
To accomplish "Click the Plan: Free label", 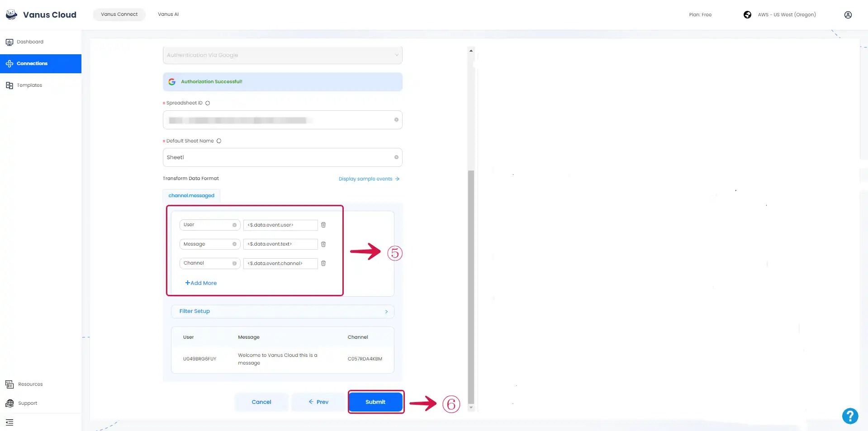I will coord(700,15).
